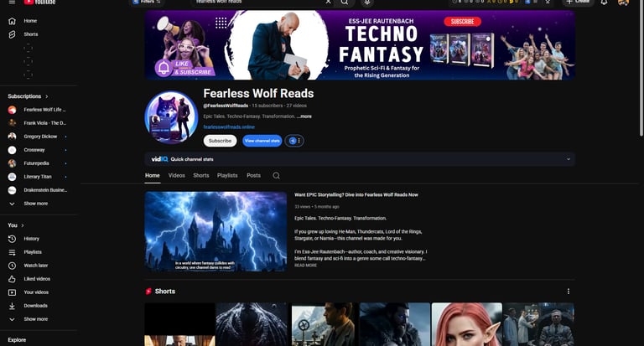The width and height of the screenshot is (644, 346).
Task: Open Downloads in the sidebar
Action: pos(38,306)
